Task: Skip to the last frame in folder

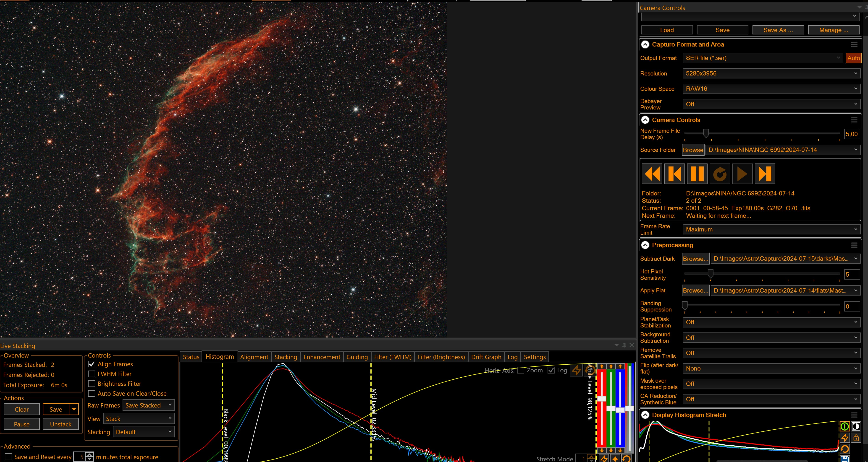Action: 765,174
